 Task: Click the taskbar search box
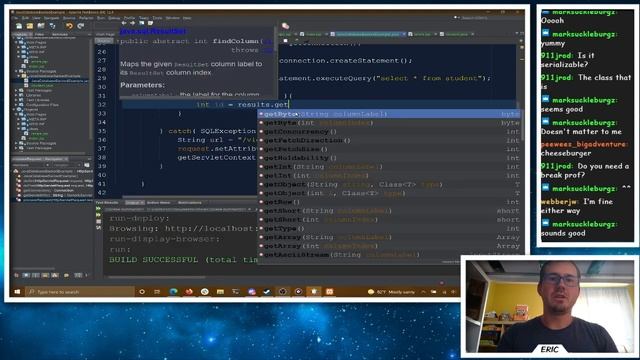tap(80, 292)
